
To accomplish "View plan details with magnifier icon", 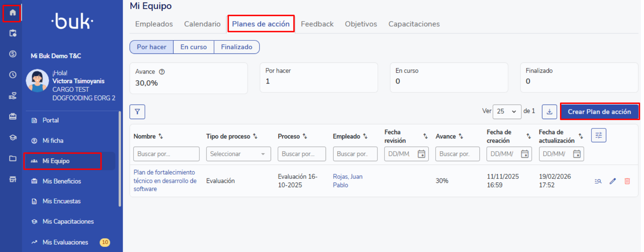I will [x=598, y=181].
